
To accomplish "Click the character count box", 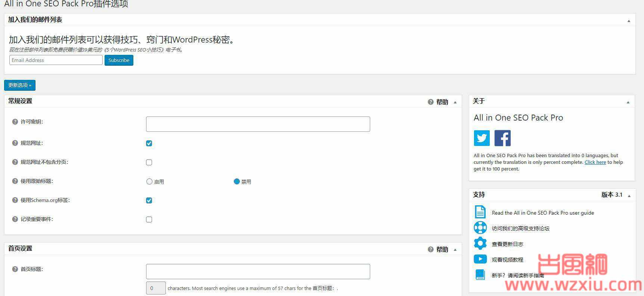I will [156, 288].
